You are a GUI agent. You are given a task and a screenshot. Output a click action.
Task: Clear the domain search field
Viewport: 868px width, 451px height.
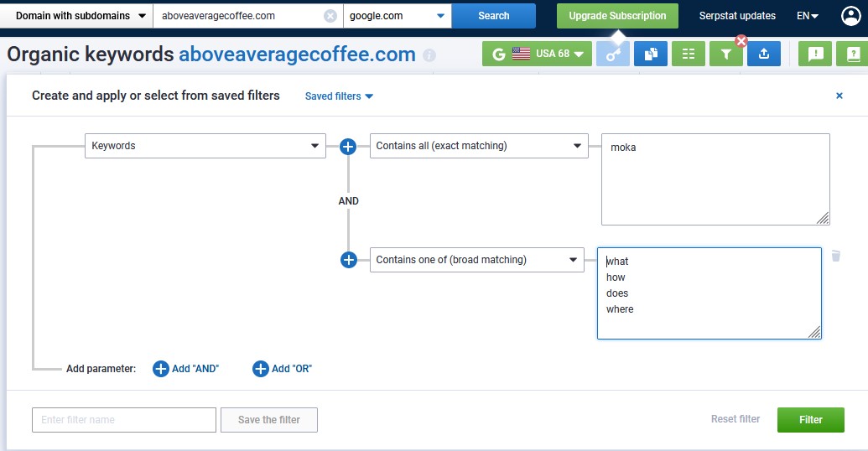330,16
